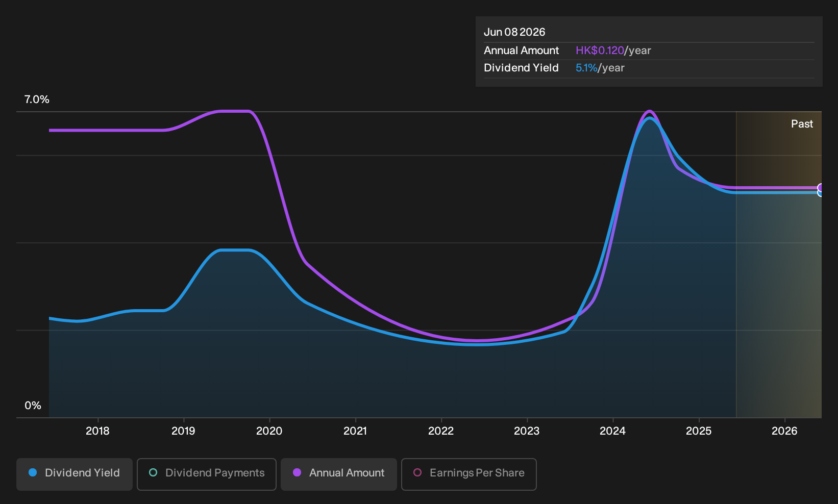The image size is (838, 504).
Task: Click the 2022 x-axis label
Action: tap(441, 431)
